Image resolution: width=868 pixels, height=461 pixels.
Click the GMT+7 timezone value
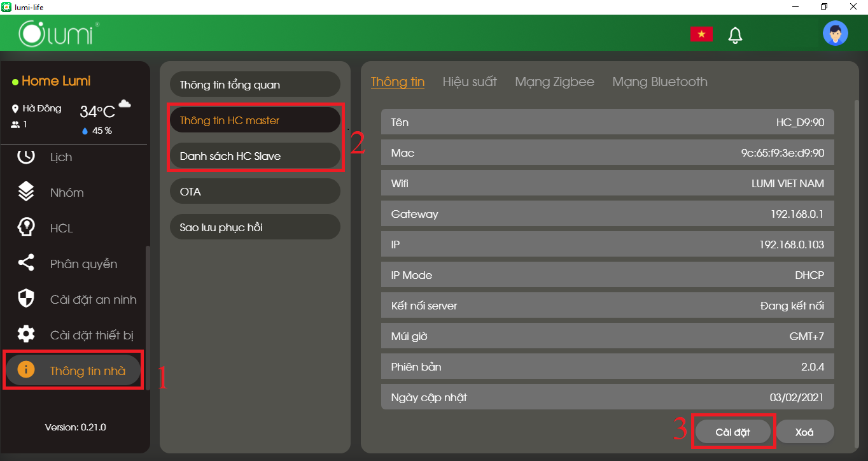pos(806,336)
